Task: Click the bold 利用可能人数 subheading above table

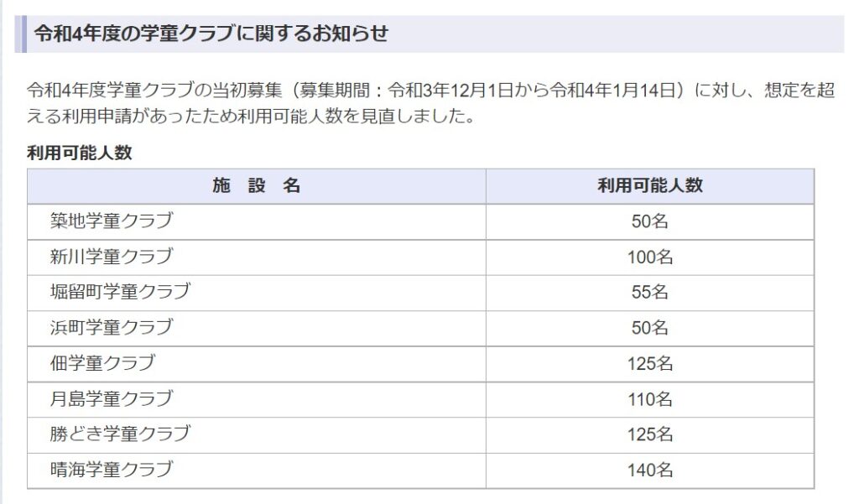Action: (80, 153)
